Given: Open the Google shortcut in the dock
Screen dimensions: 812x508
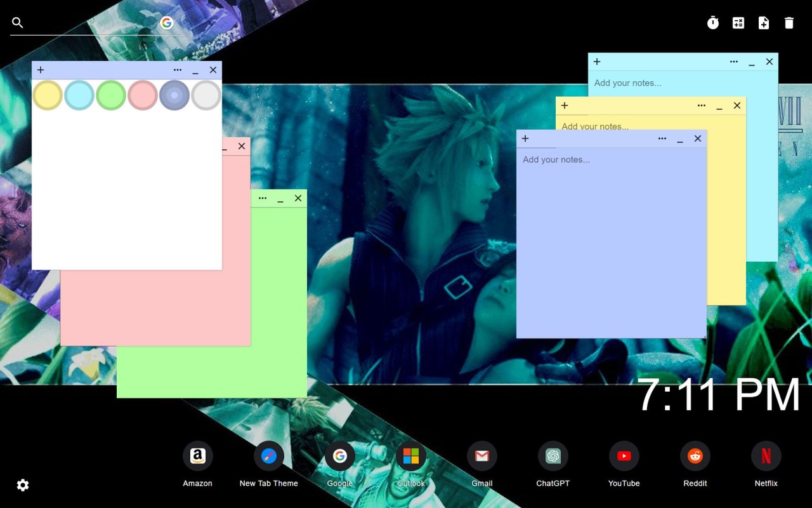Looking at the screenshot, I should tap(340, 456).
